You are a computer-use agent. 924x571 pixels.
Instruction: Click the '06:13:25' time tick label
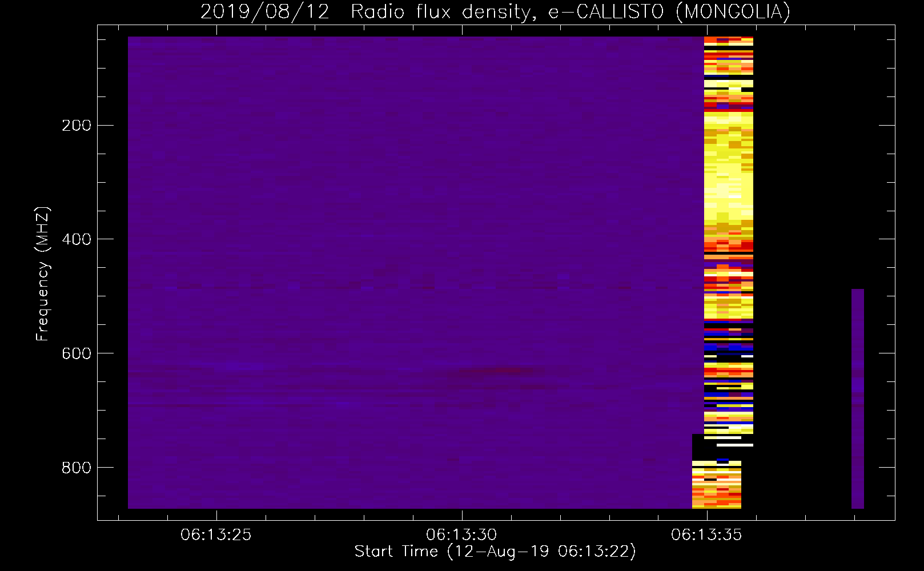pos(216,534)
